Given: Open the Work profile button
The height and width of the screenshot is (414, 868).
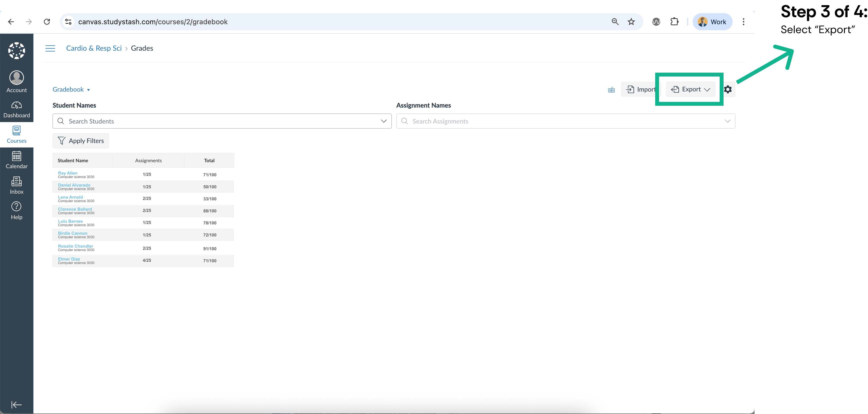Looking at the screenshot, I should pos(712,22).
